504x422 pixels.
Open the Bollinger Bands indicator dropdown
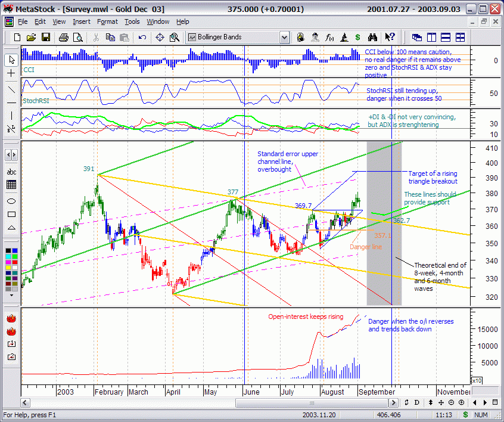click(284, 38)
